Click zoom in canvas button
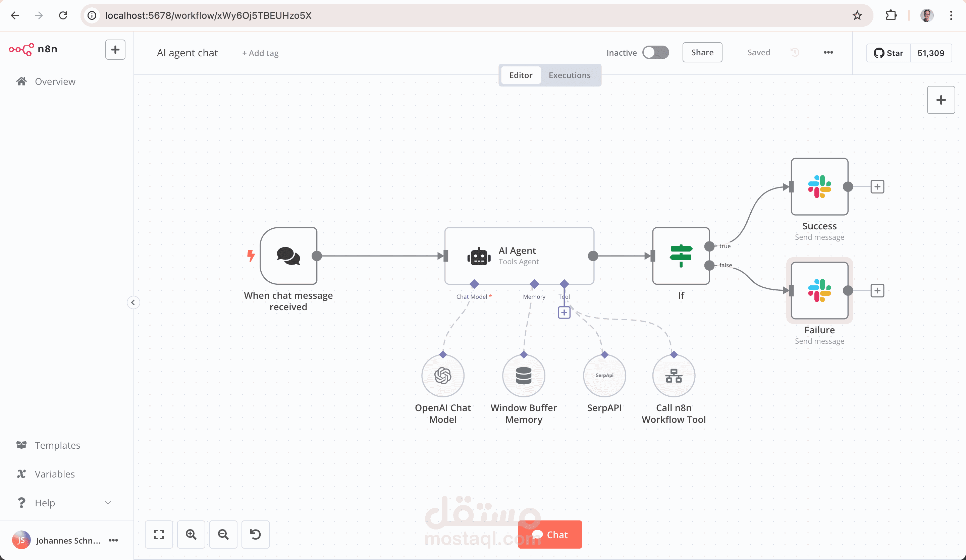Screen dimensions: 966x560 [x=191, y=534]
